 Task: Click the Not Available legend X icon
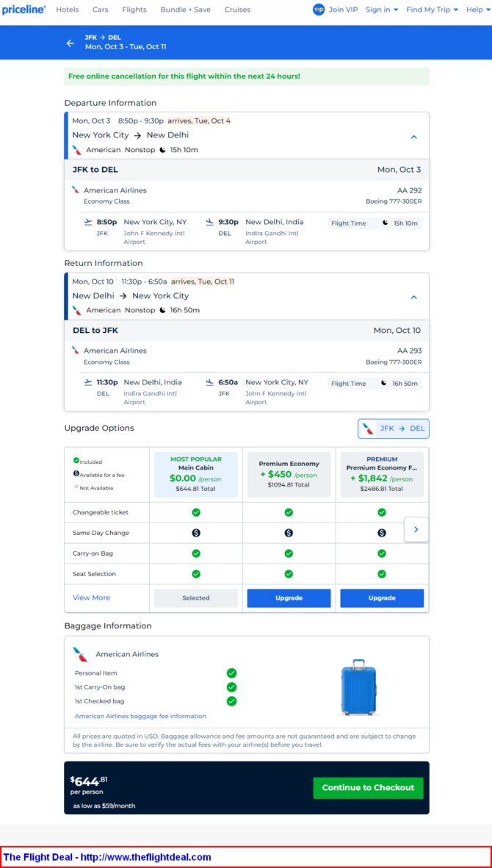(76, 487)
